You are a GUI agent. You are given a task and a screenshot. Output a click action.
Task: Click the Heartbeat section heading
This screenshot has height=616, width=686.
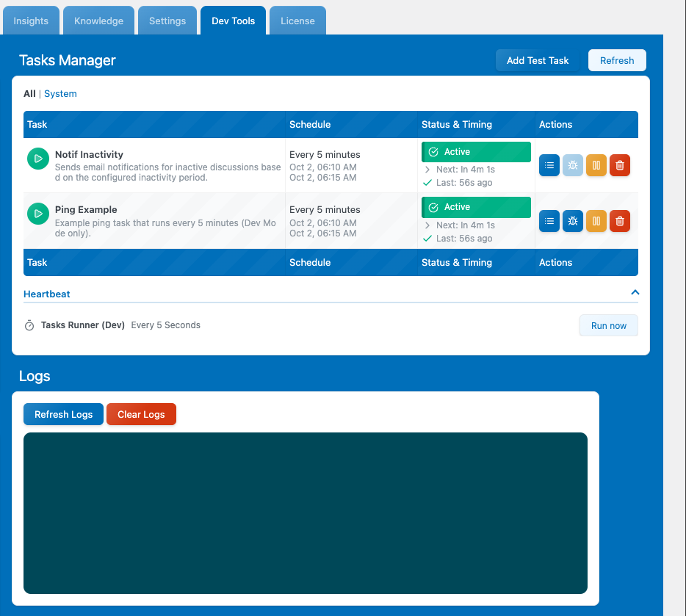pos(47,294)
